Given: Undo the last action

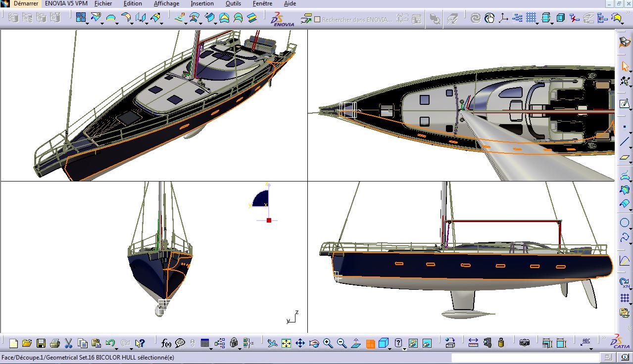Looking at the screenshot, I should [x=110, y=343].
